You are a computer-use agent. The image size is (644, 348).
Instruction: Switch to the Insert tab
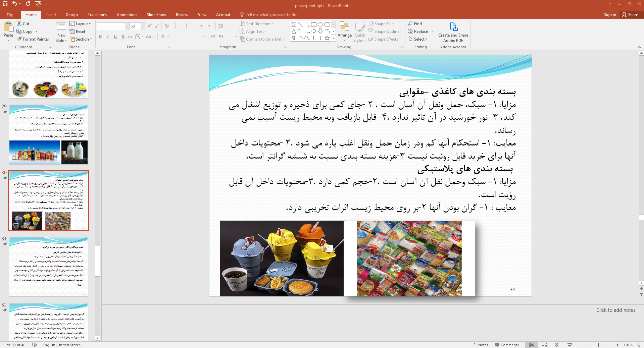(x=51, y=15)
